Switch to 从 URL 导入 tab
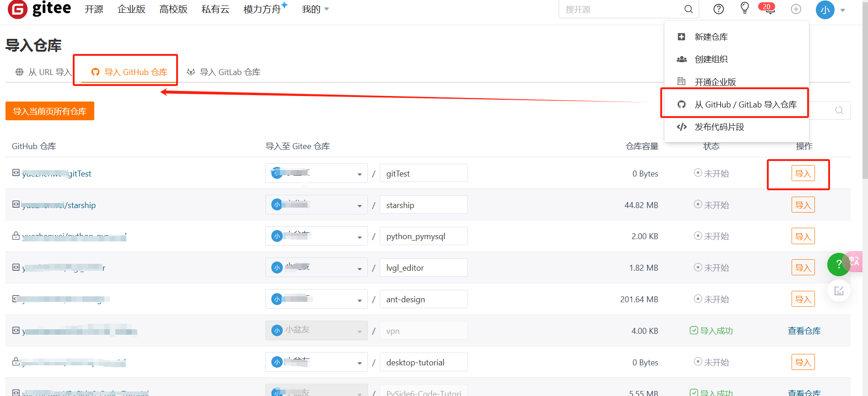This screenshot has width=868, height=396. [43, 72]
